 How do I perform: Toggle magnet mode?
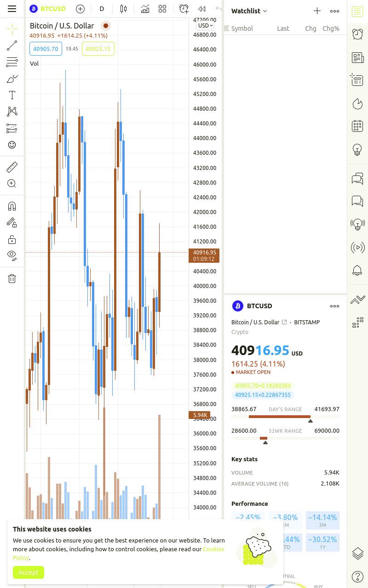click(12, 206)
